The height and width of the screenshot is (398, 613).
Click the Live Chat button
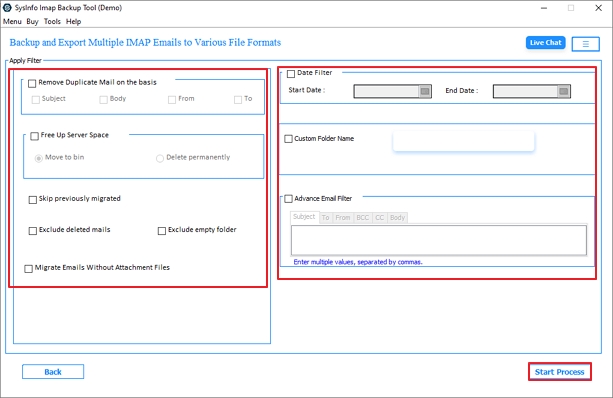coord(546,43)
